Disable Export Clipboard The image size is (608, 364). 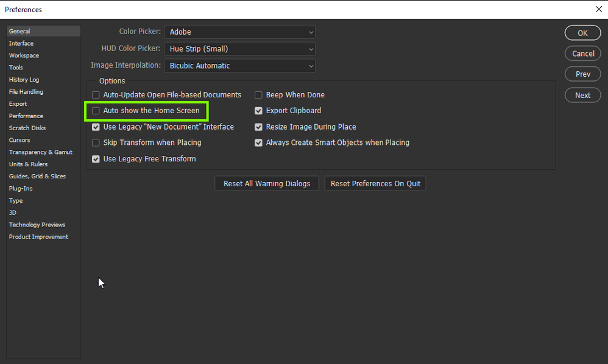258,111
